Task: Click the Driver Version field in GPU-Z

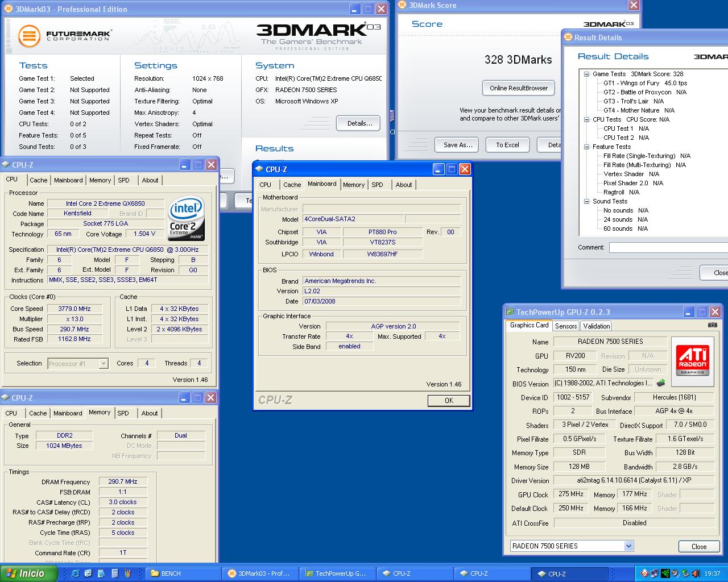Action: pyautogui.click(x=634, y=481)
